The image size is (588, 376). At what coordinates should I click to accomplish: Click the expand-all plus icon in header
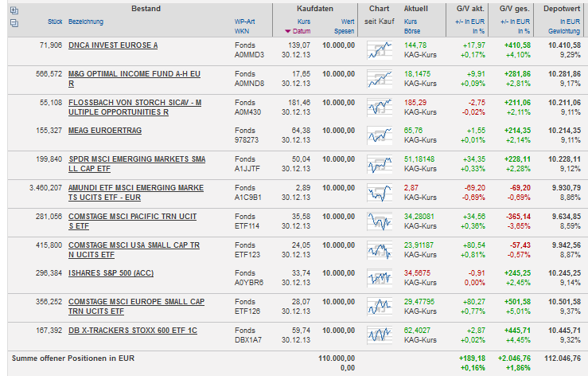coord(14,10)
